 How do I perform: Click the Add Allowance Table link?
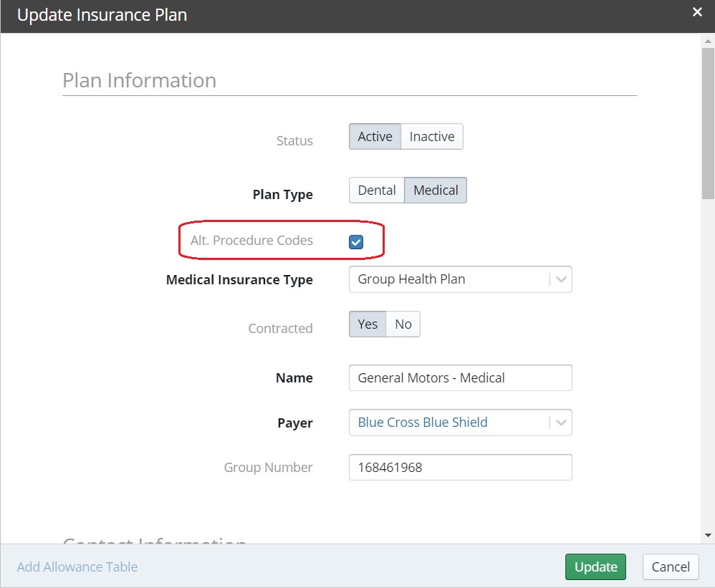[x=77, y=567]
